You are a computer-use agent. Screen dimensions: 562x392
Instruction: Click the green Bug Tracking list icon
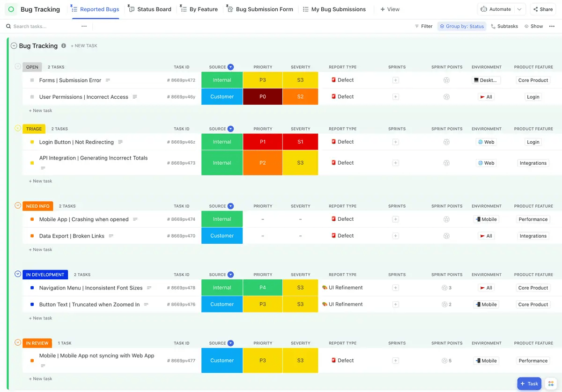[x=11, y=9]
